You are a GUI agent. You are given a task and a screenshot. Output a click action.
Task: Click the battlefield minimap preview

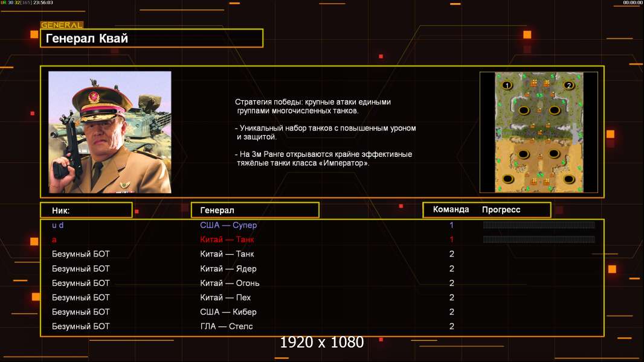539,132
